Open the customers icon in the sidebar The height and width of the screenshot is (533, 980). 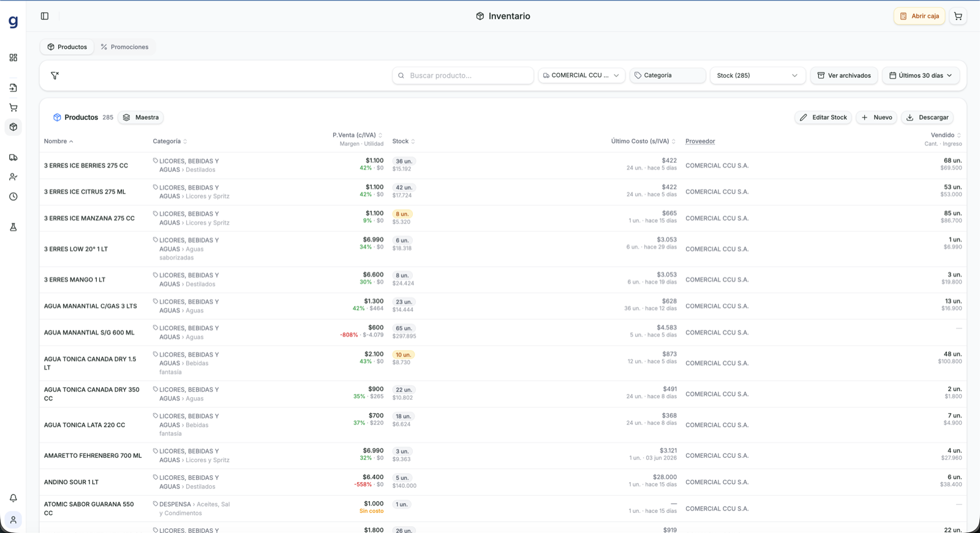click(x=13, y=177)
